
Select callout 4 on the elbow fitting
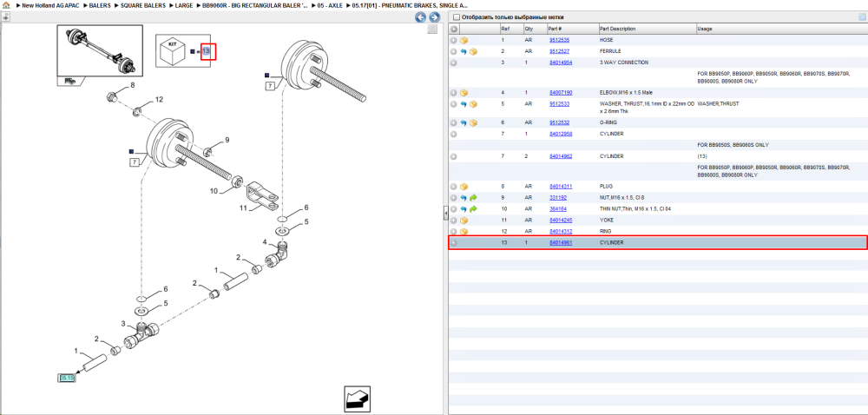pyautogui.click(x=265, y=242)
